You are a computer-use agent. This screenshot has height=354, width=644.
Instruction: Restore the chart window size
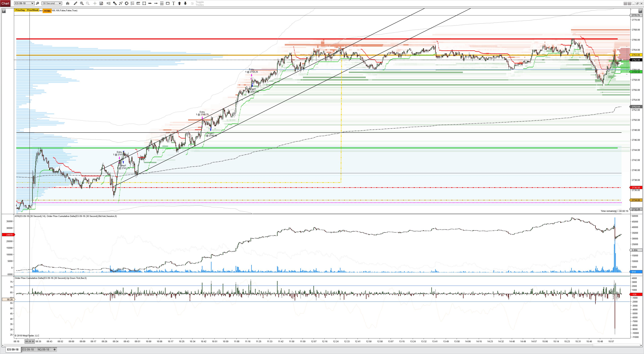637,4
